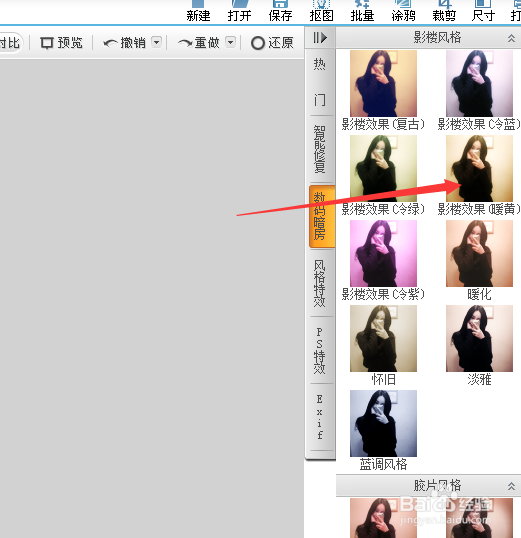Restore original image with 还原
The width and height of the screenshot is (521, 538).
point(272,43)
